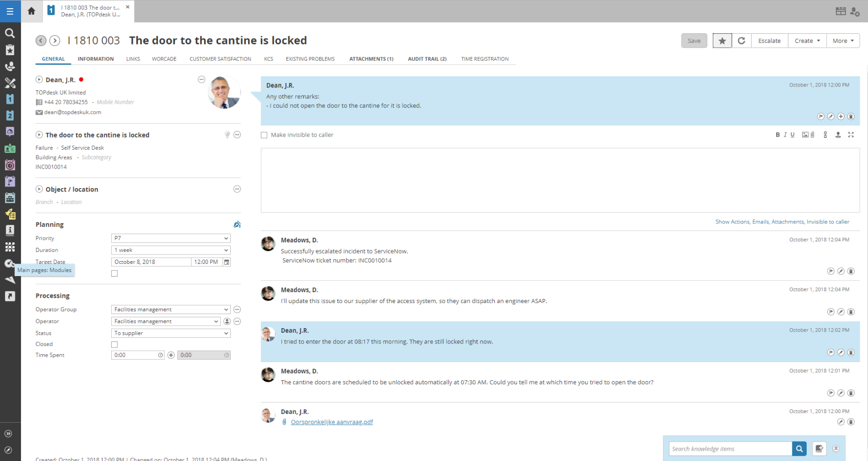
Task: Open the Attachments tab
Action: [371, 59]
